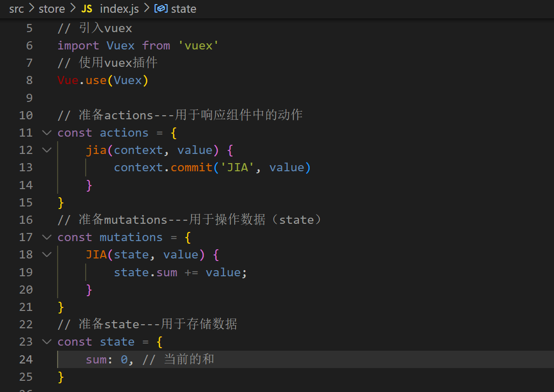Click closing brace on line 25
Screen dimensions: 554x392
point(61,377)
